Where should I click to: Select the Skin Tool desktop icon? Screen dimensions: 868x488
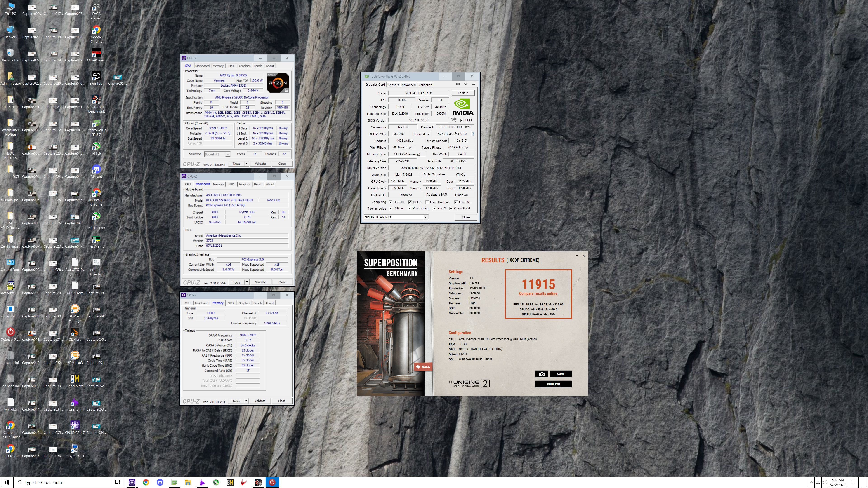[x=96, y=78]
